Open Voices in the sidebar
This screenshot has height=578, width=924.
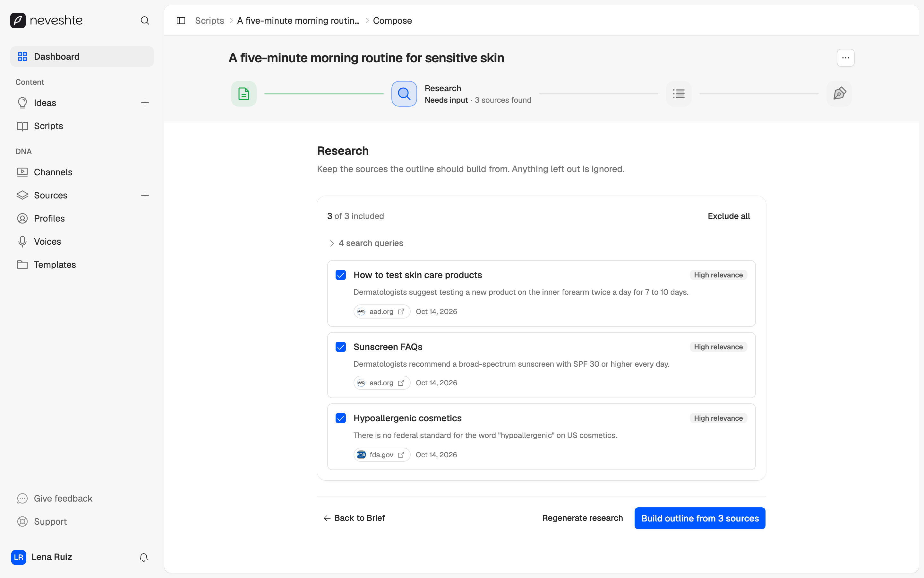pyautogui.click(x=82, y=241)
